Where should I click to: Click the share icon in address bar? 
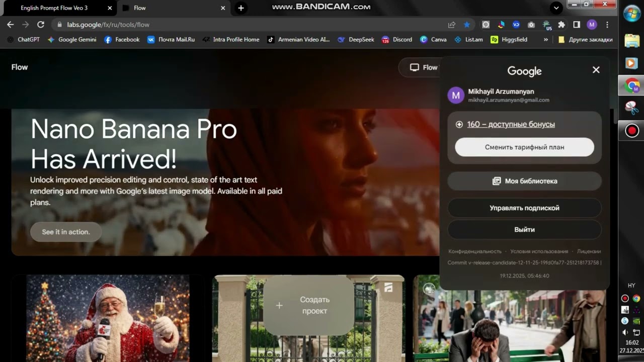point(452,25)
